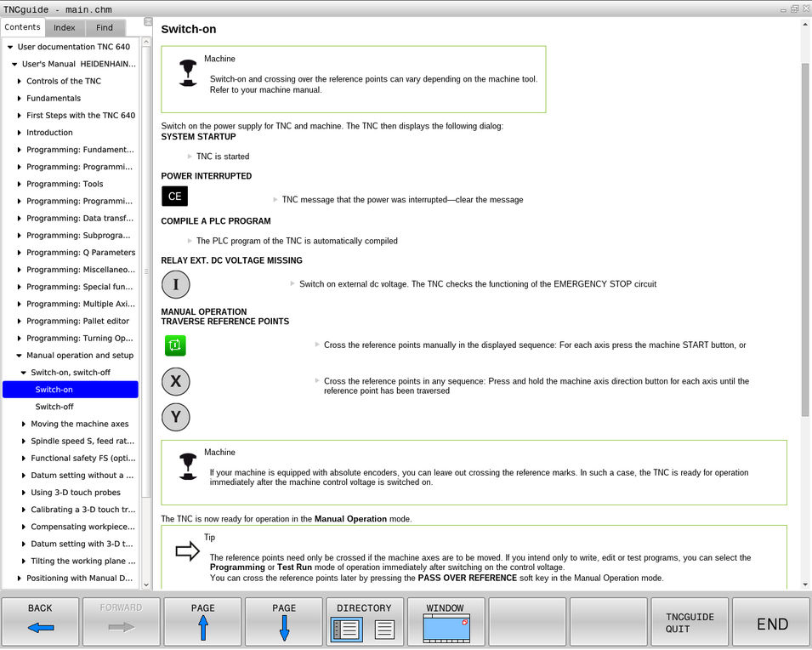Expand the Fundamentals tree node
This screenshot has height=650, width=812.
[20, 99]
